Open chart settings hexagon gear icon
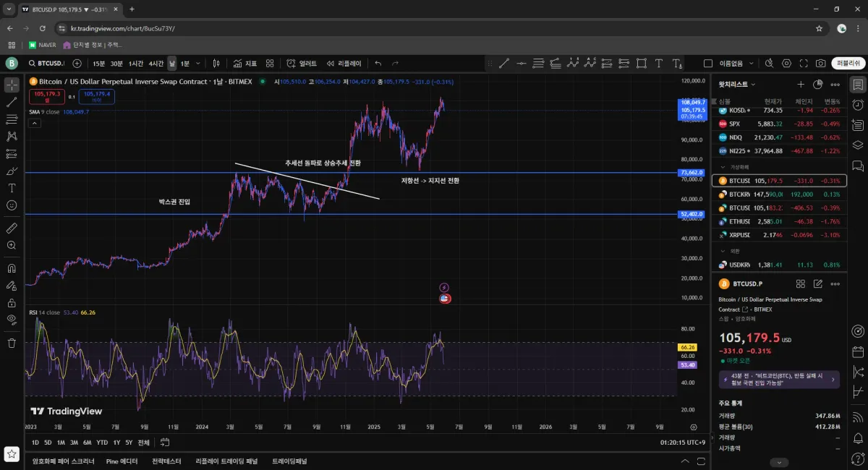Image resolution: width=868 pixels, height=470 pixels. coord(787,63)
